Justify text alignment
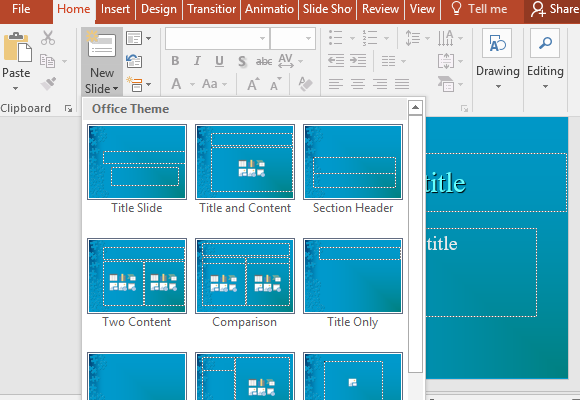 [x=402, y=84]
